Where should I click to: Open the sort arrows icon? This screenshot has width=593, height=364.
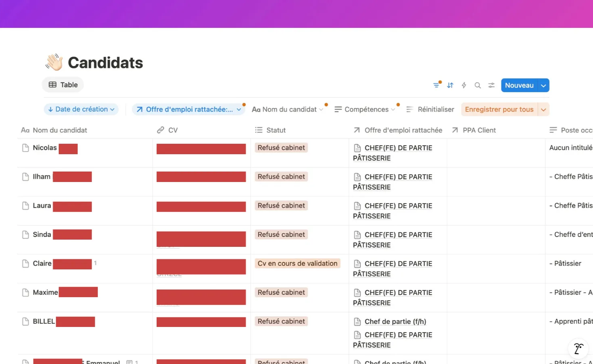pyautogui.click(x=450, y=85)
